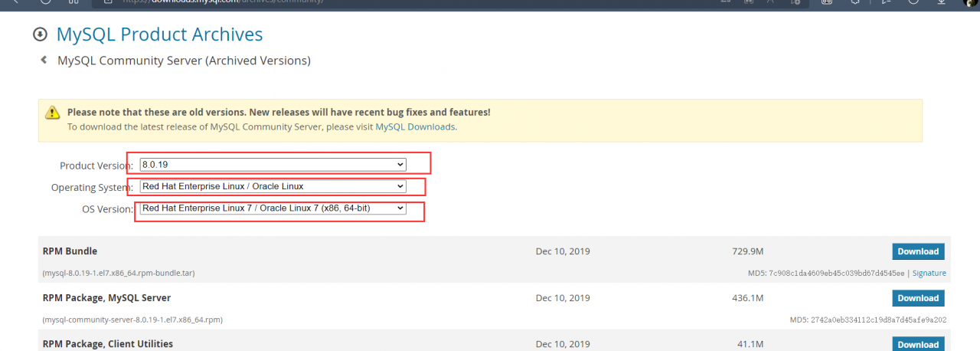
Task: Download the RPM Package, MySQL Server
Action: pos(918,298)
